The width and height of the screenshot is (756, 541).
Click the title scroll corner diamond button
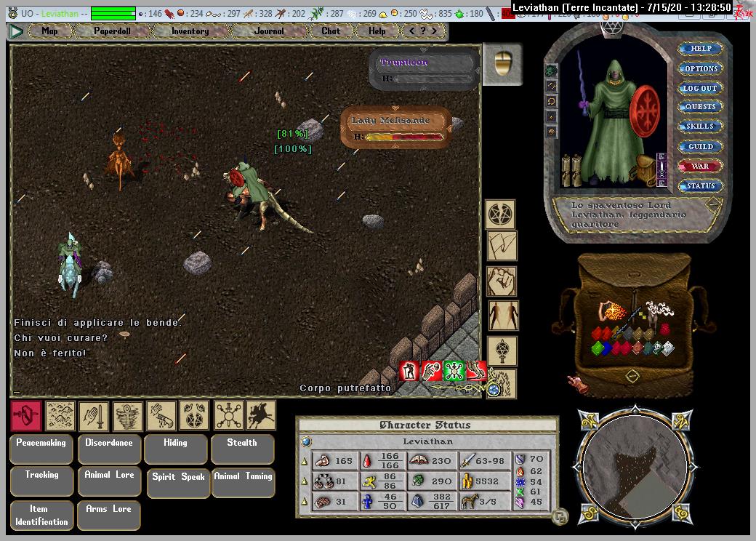tap(712, 204)
